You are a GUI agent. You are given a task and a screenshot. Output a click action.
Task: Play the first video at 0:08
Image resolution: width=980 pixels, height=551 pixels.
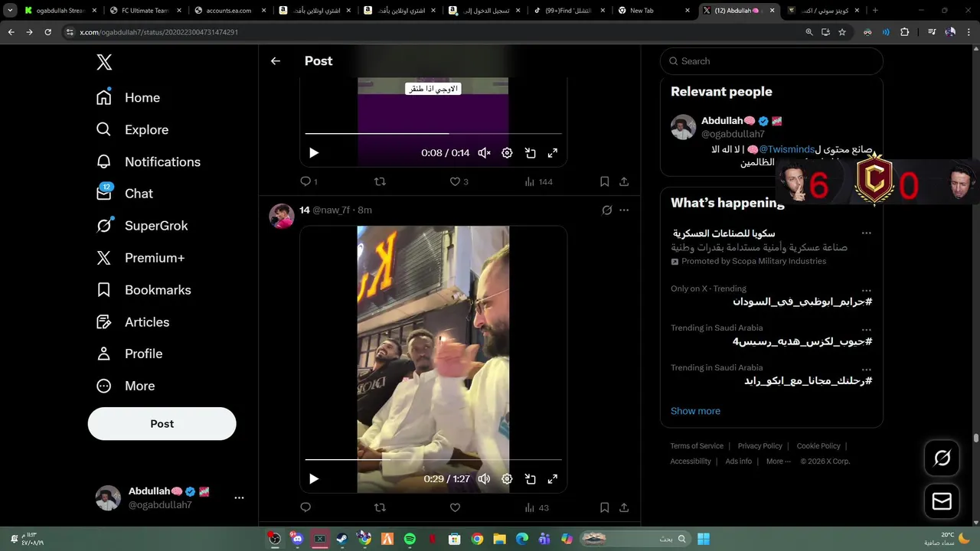tap(313, 153)
